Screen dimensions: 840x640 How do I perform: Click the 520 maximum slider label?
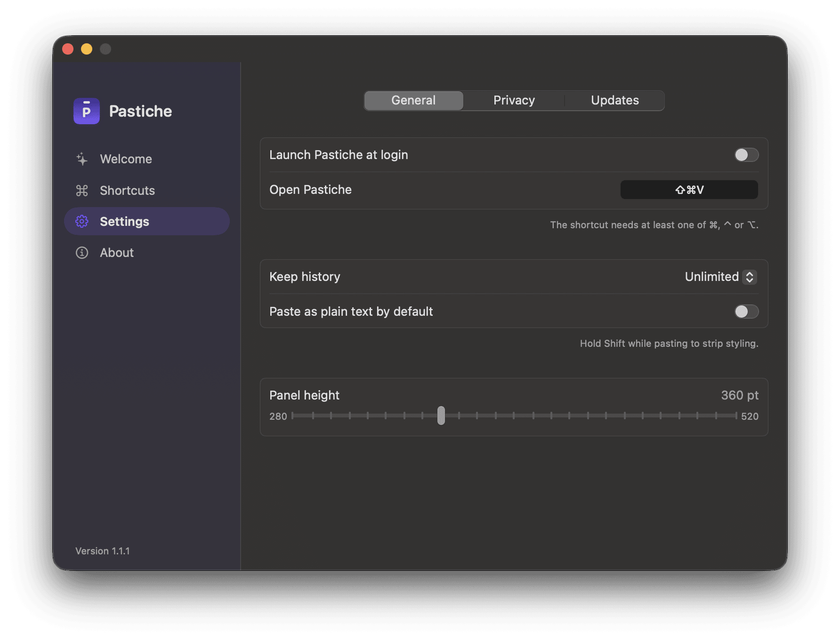[750, 416]
